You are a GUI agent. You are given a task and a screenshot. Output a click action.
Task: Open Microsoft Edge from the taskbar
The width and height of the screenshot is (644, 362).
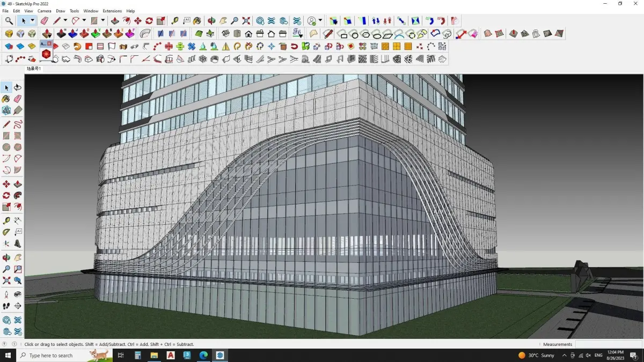click(x=203, y=355)
